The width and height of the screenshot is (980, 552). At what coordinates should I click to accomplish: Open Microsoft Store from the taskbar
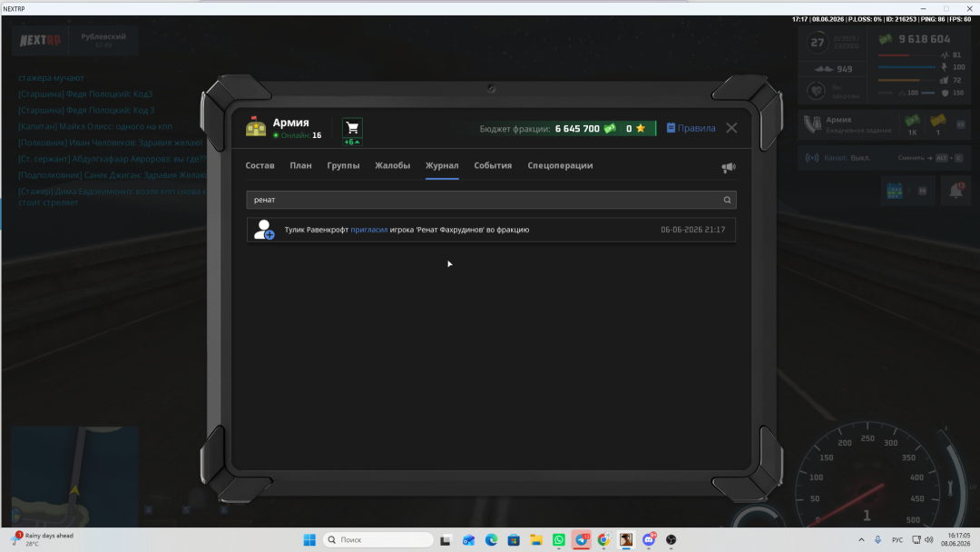pos(514,540)
